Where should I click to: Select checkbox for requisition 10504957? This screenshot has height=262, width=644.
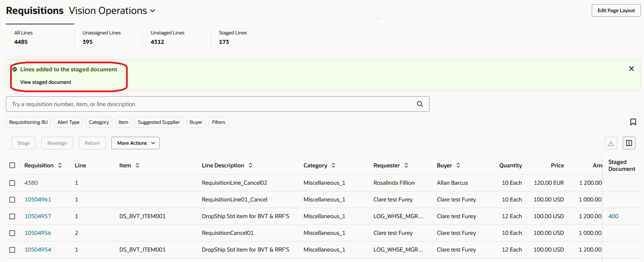point(12,216)
